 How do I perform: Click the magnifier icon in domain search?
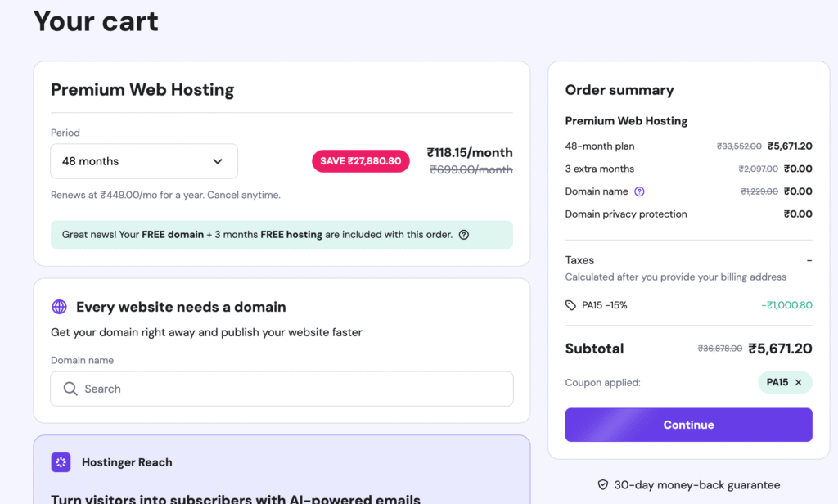pos(70,389)
